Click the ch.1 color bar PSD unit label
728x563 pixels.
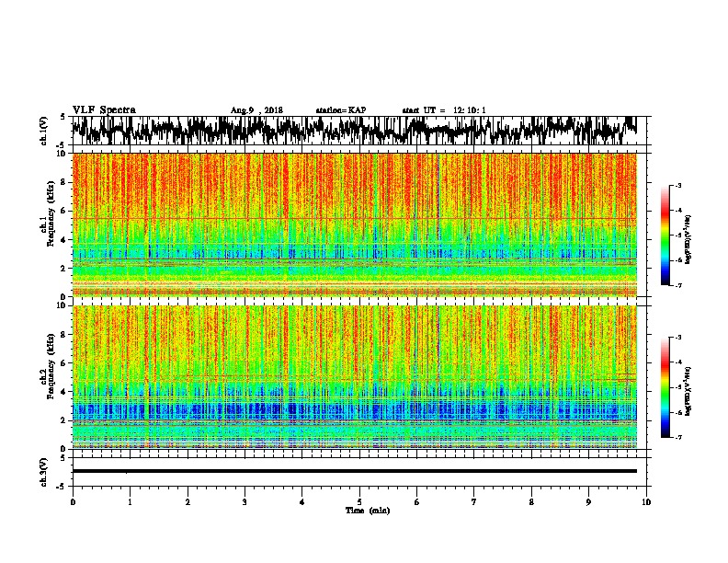coord(688,239)
